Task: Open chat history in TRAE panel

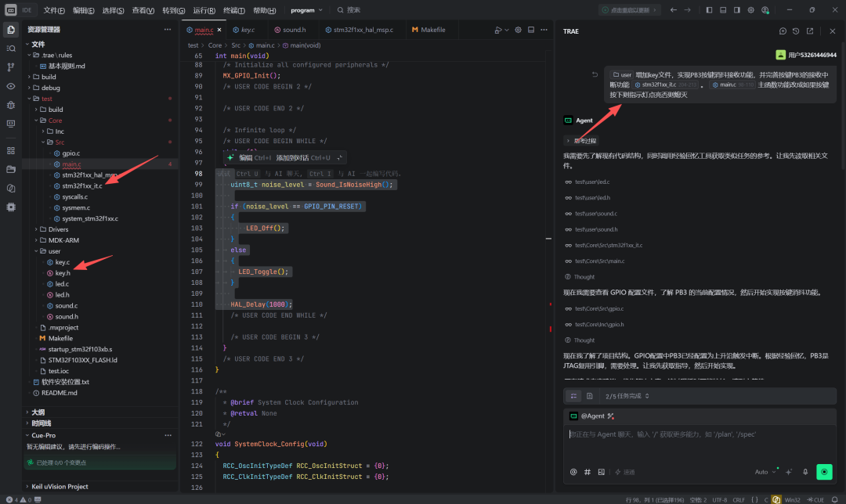Action: [x=796, y=31]
